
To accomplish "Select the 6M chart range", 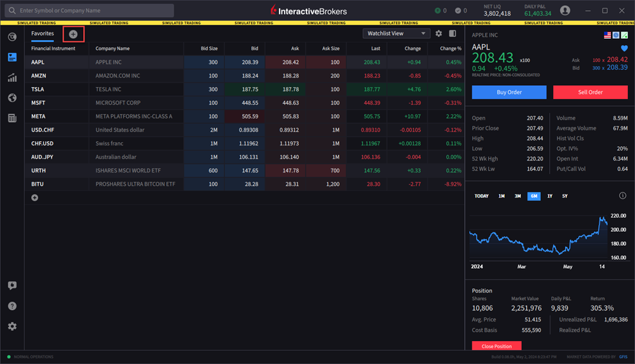I will (534, 196).
